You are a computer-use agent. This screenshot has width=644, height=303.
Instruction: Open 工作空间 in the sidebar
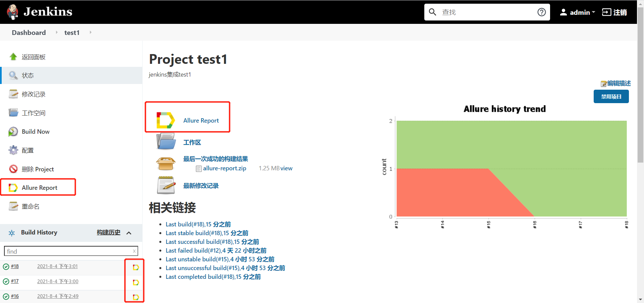tap(34, 113)
